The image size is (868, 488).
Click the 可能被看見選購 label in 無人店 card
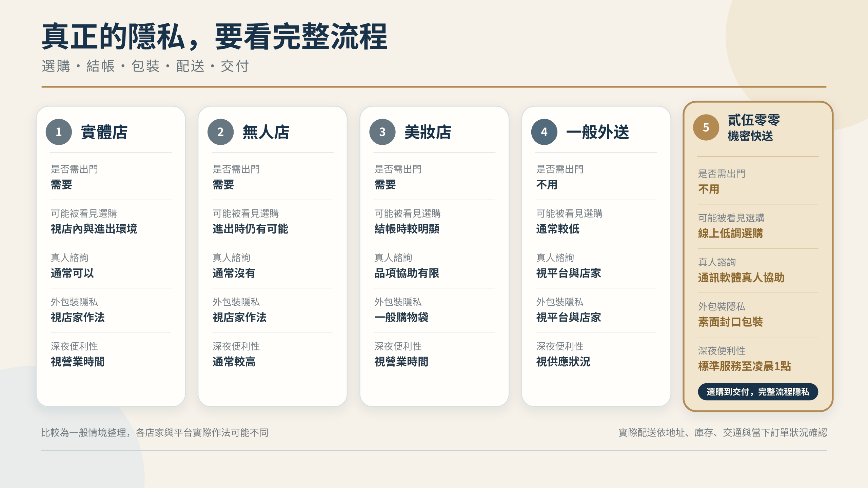point(246,213)
